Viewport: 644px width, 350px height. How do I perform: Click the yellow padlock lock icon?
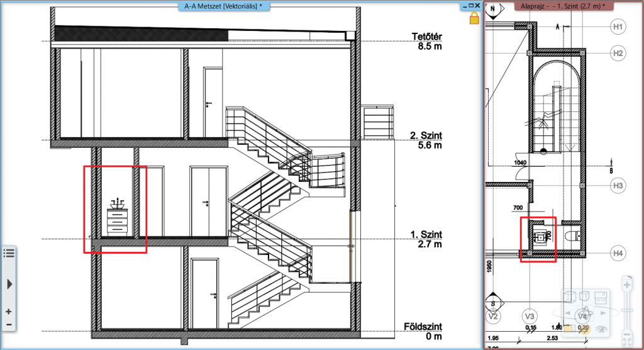coord(474,18)
